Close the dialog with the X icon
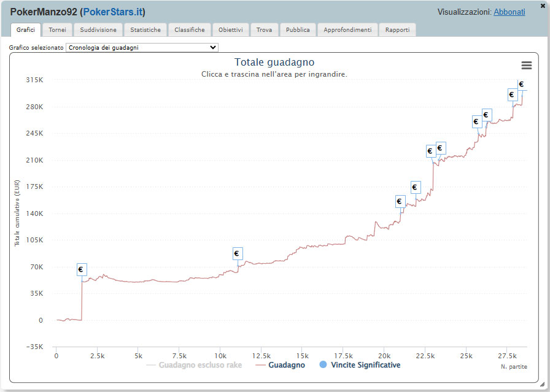550x392 pixels. pos(543,6)
